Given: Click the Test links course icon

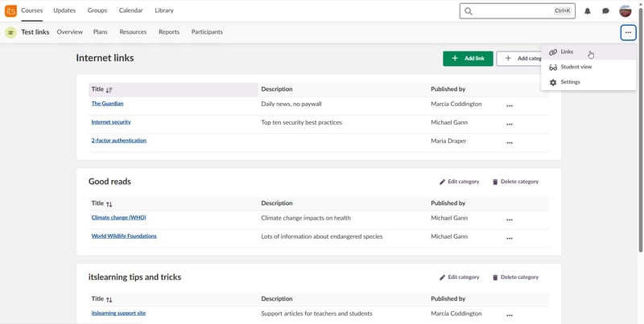Looking at the screenshot, I should tap(10, 32).
